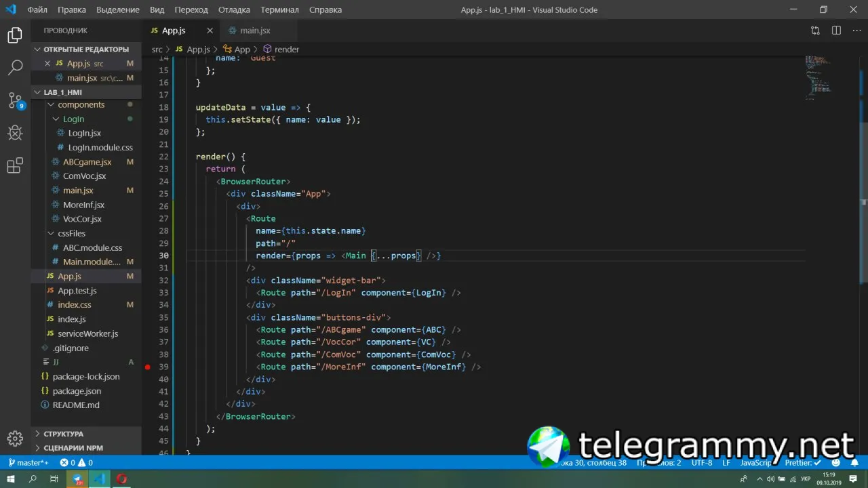Open the Файл menu

[37, 10]
